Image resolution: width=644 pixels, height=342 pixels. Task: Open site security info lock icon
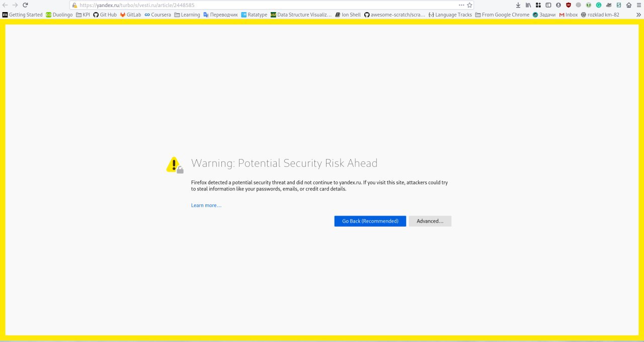[74, 5]
